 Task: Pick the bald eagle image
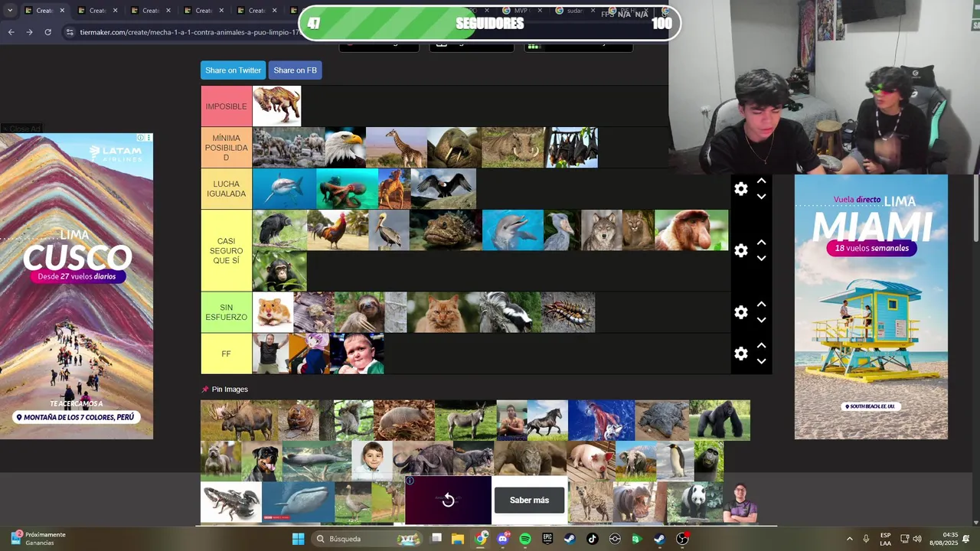pyautogui.click(x=345, y=148)
